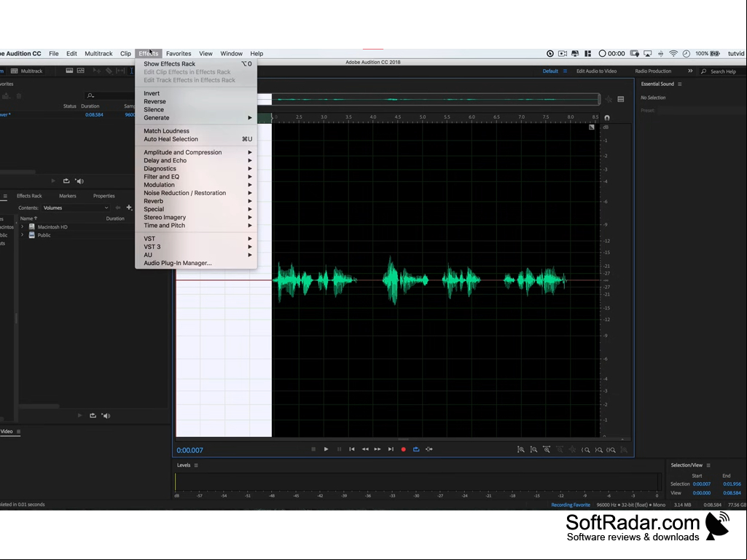Zoom in at out point
The width and height of the screenshot is (747, 560).
tap(598, 449)
